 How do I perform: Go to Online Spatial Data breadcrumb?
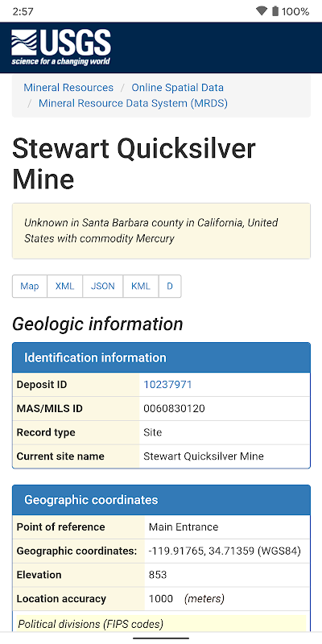(x=177, y=88)
